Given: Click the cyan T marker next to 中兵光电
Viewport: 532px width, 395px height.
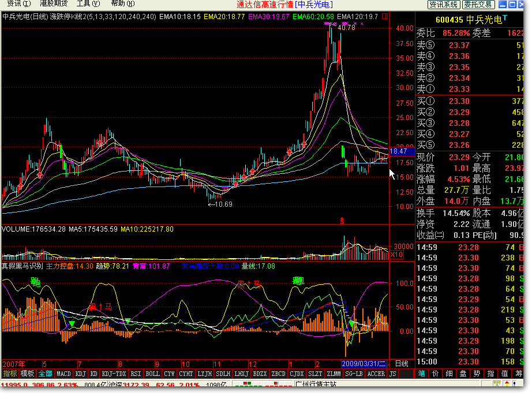Looking at the screenshot, I should click(505, 18).
